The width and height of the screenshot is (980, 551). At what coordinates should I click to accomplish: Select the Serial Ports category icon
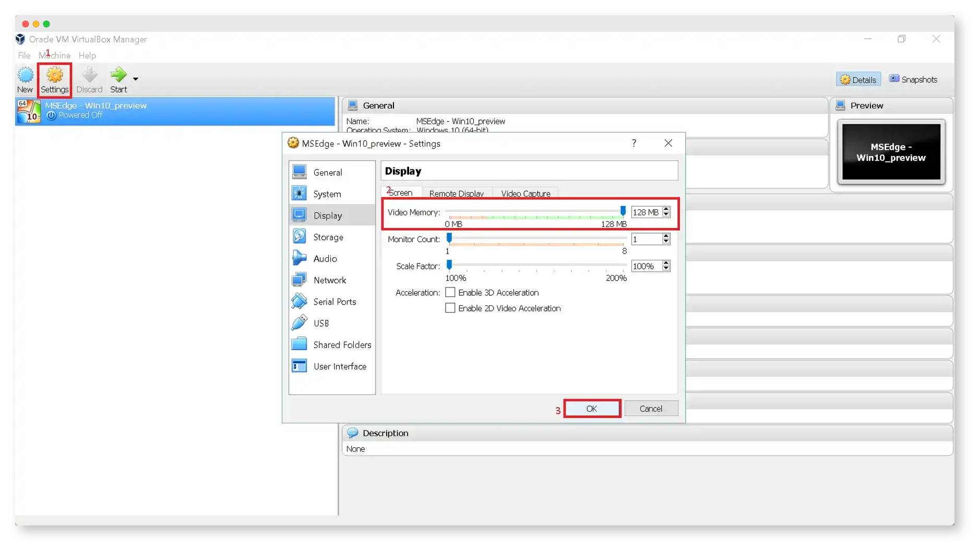300,301
